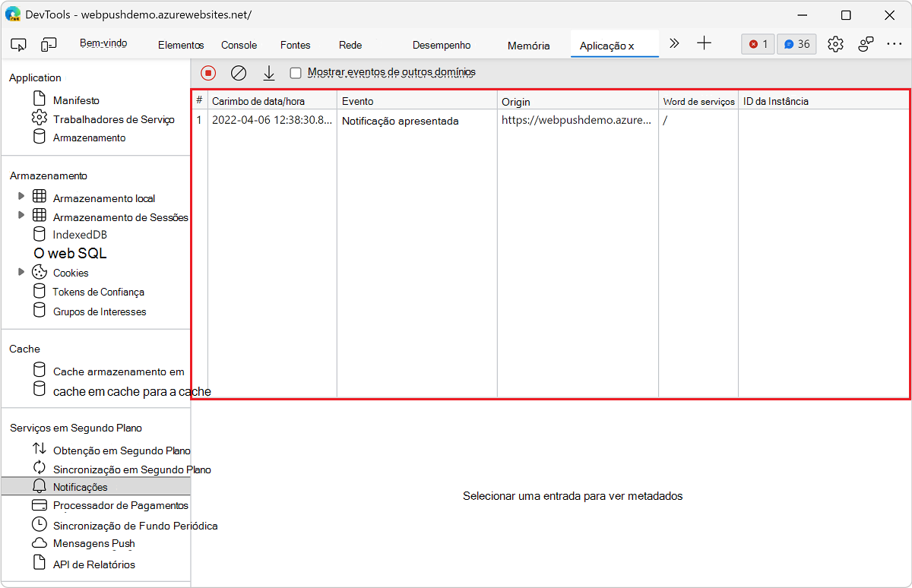Screen dimensions: 912x588
Task: Enable Mostrar eventos de outros domínios
Action: 296,72
